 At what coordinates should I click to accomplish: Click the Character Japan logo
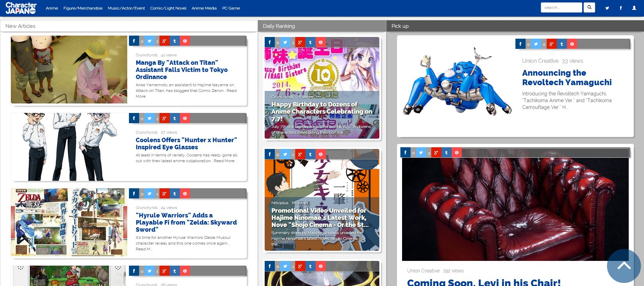click(21, 8)
